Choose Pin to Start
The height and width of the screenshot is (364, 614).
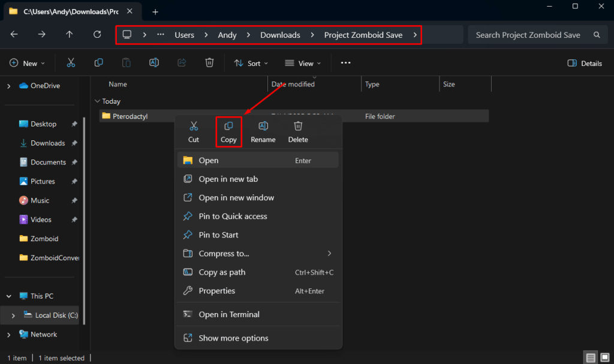coord(258,234)
